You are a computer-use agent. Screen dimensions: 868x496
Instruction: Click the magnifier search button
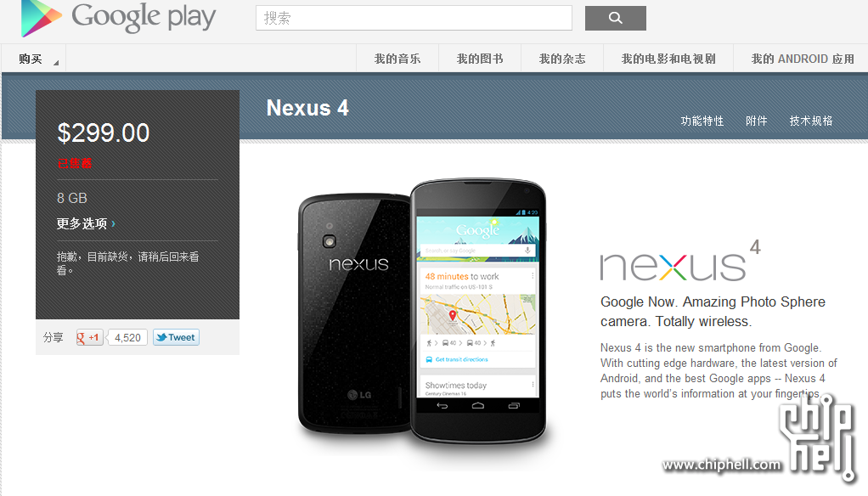(x=615, y=19)
